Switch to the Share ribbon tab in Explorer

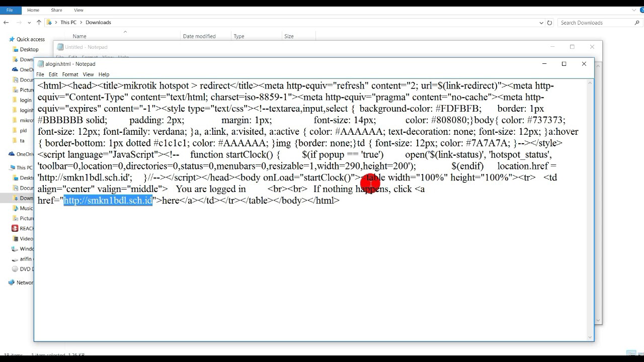tap(56, 10)
